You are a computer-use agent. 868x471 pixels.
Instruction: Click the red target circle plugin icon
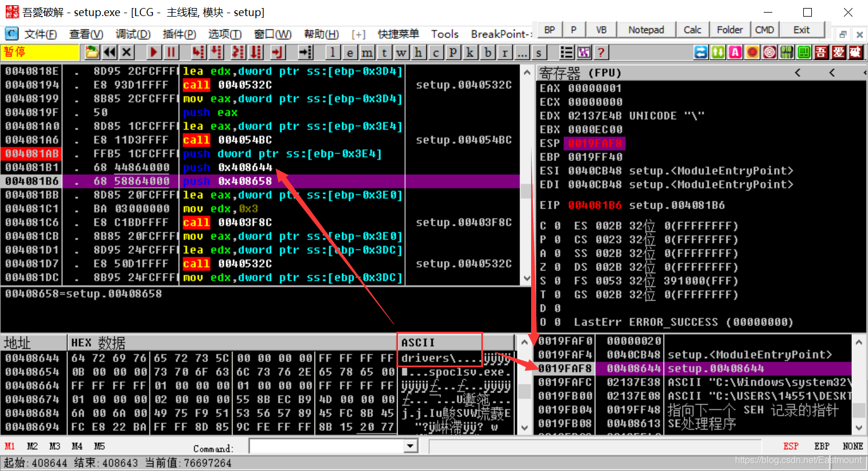coord(769,53)
